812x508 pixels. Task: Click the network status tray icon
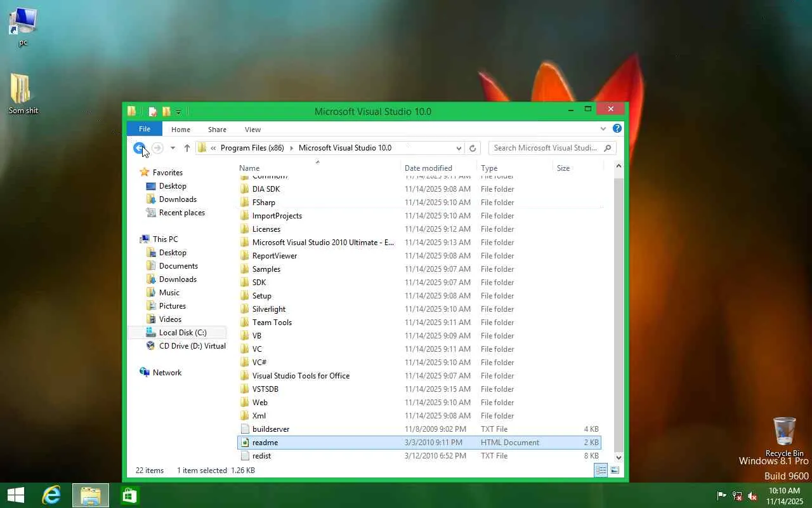(x=737, y=496)
